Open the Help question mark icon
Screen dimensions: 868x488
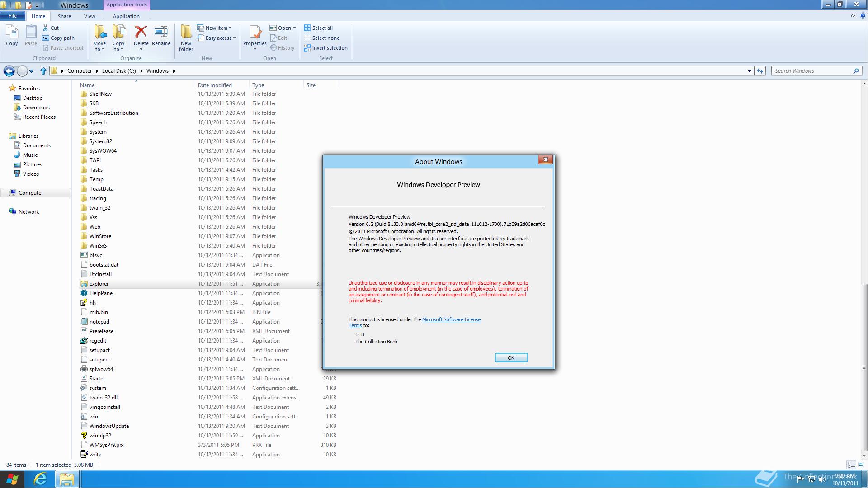pos(863,15)
